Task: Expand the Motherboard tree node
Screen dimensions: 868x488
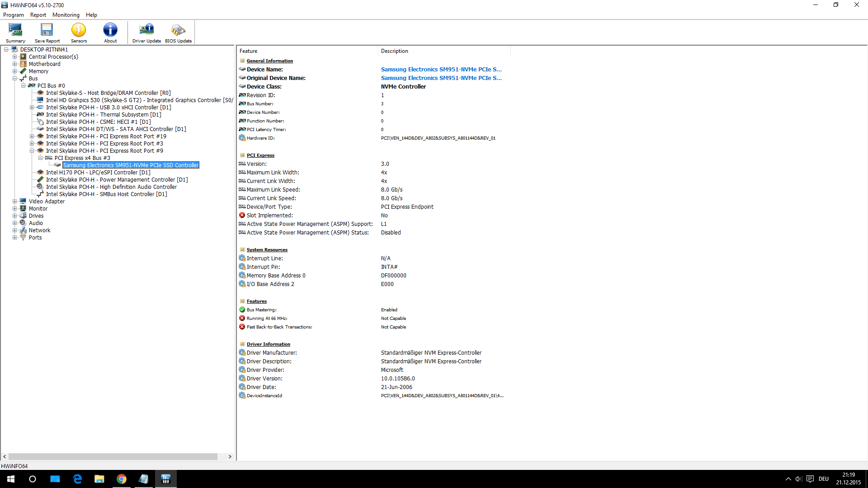Action: (x=15, y=64)
